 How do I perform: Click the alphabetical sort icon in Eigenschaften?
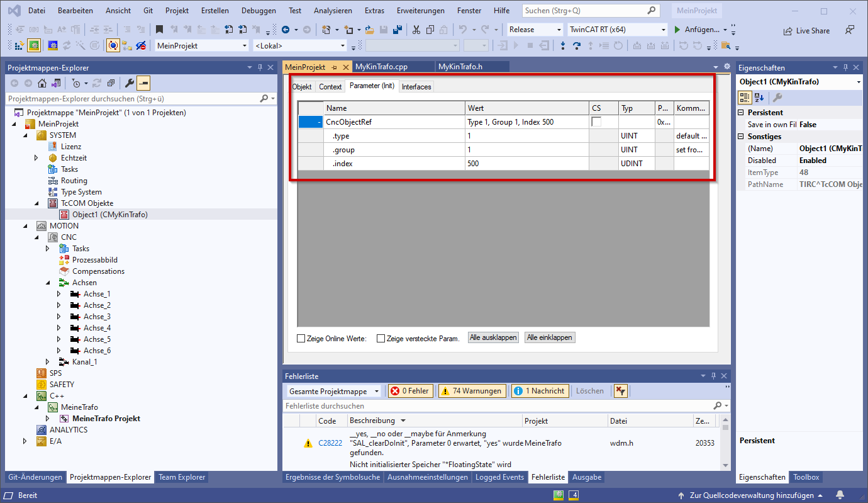(x=759, y=97)
